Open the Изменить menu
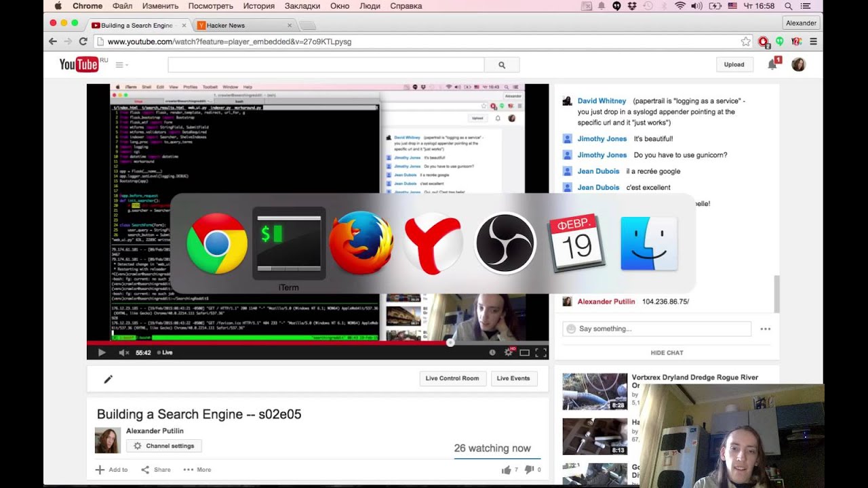868x488 pixels. [160, 6]
